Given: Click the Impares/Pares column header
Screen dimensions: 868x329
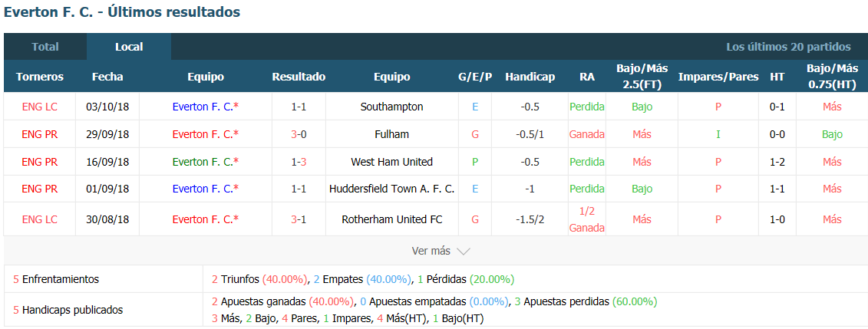Looking at the screenshot, I should click(718, 77).
